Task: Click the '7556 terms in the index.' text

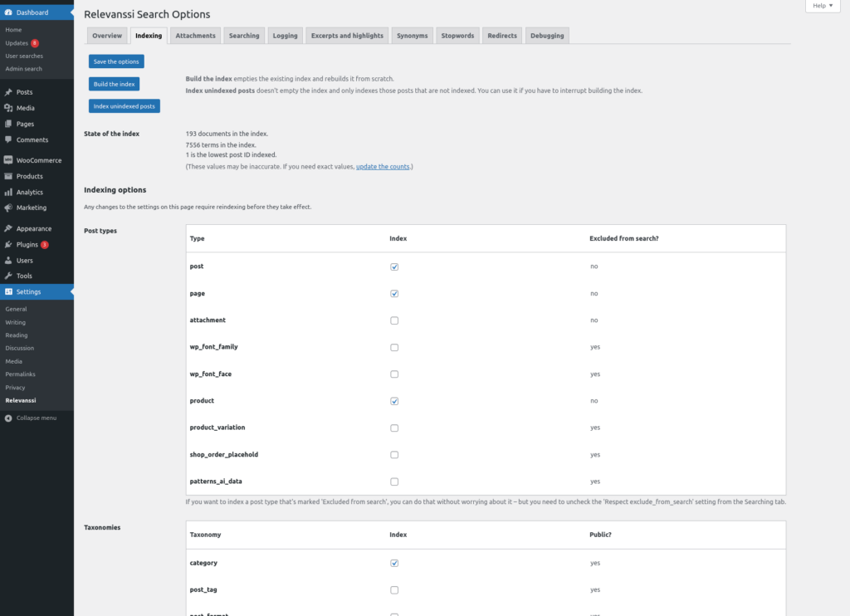Action: click(221, 144)
